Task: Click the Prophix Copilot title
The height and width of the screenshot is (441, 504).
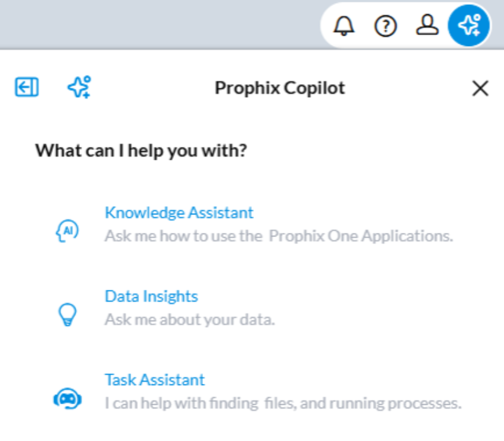Action: pos(280,87)
